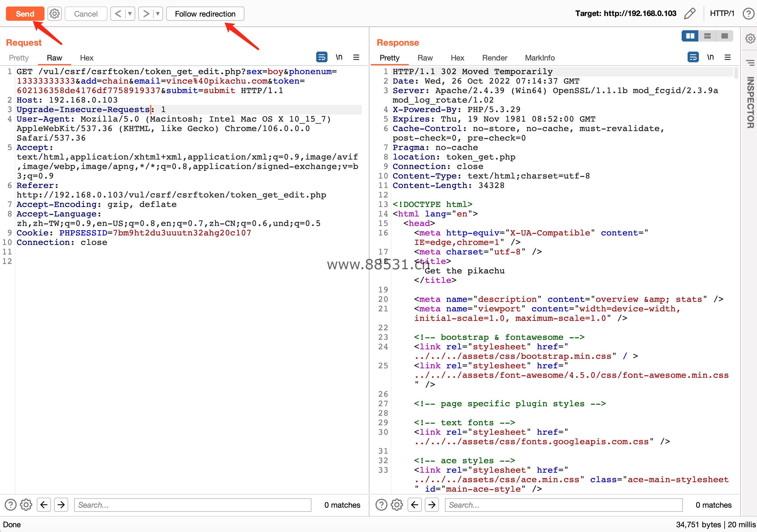Viewport: 757px width, 532px height.
Task: Open response search settings gear
Action: [x=397, y=505]
